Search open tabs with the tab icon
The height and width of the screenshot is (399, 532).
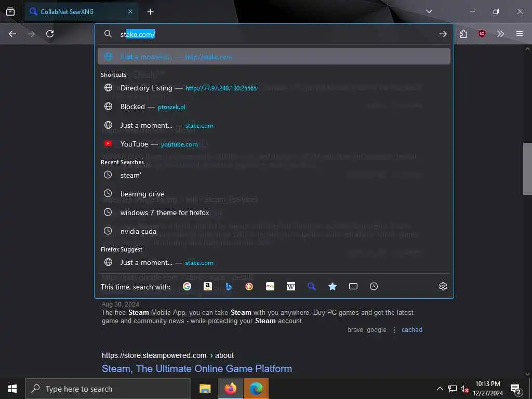click(353, 286)
